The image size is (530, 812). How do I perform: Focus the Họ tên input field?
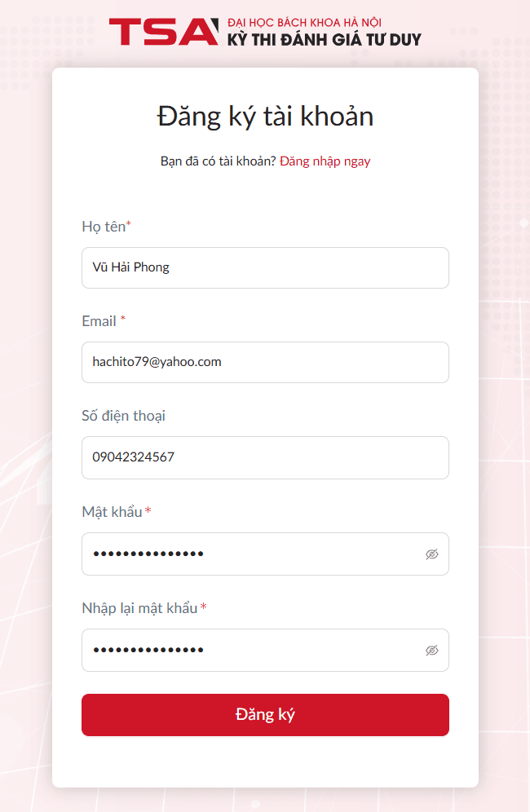(x=265, y=267)
